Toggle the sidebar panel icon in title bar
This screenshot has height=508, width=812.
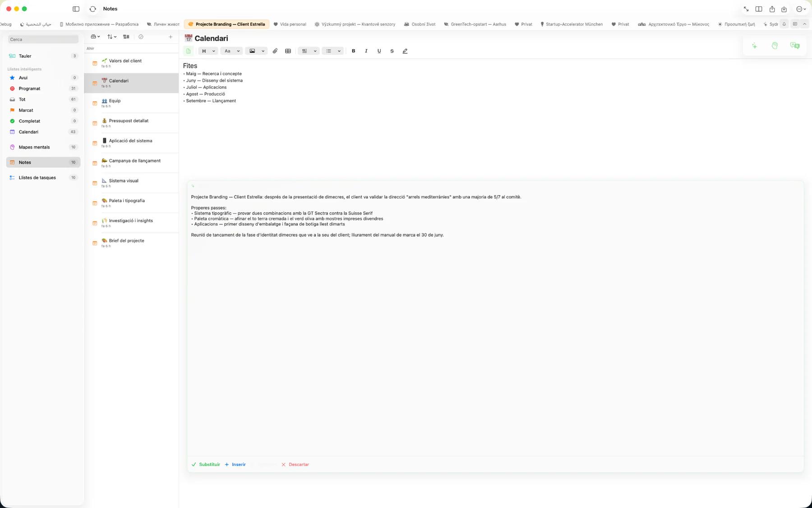coord(76,9)
